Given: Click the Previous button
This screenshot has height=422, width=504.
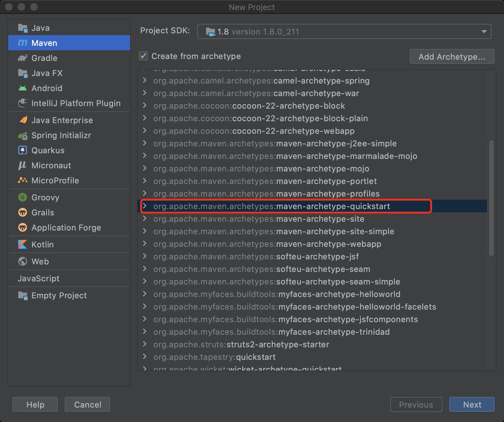Looking at the screenshot, I should tap(416, 404).
